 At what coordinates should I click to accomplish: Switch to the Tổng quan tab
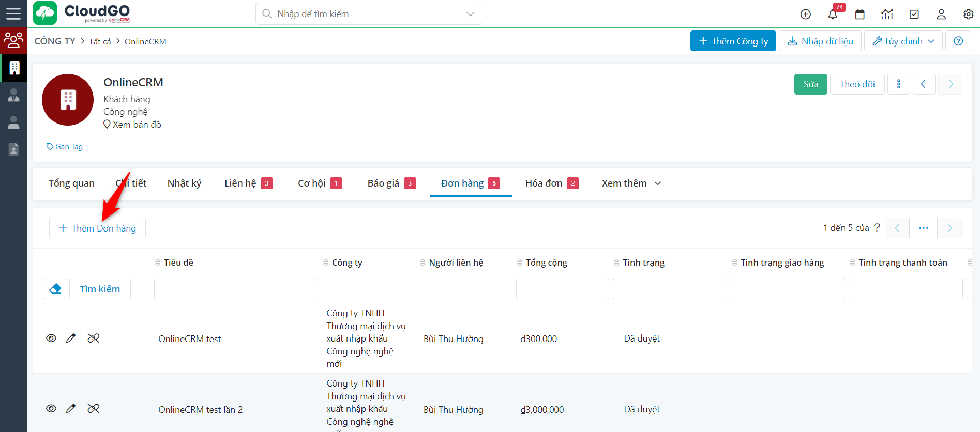71,183
